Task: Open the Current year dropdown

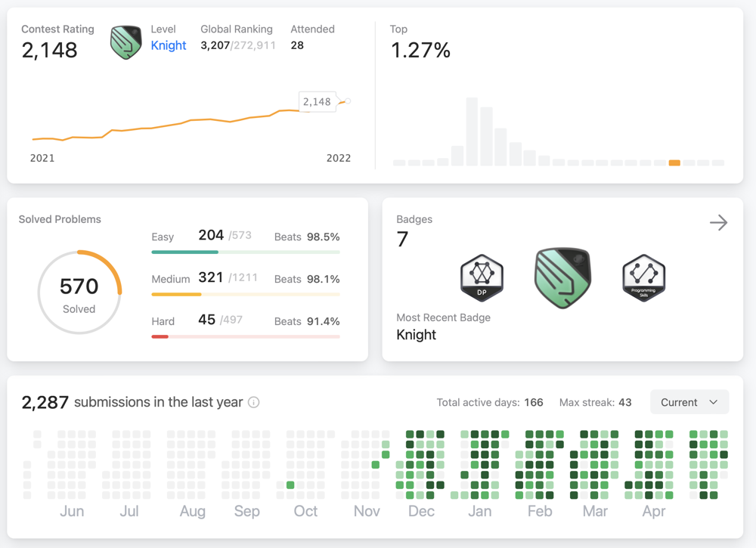Action: point(689,402)
